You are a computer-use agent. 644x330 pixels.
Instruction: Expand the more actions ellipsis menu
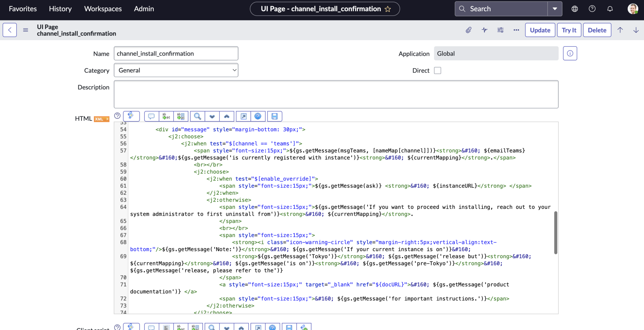coord(516,30)
